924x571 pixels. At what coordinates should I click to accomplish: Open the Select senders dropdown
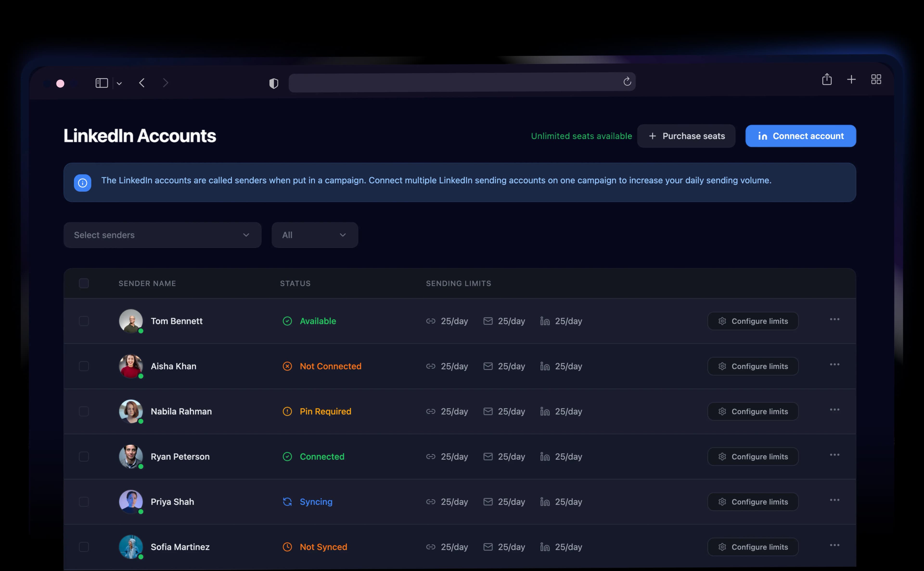point(162,235)
